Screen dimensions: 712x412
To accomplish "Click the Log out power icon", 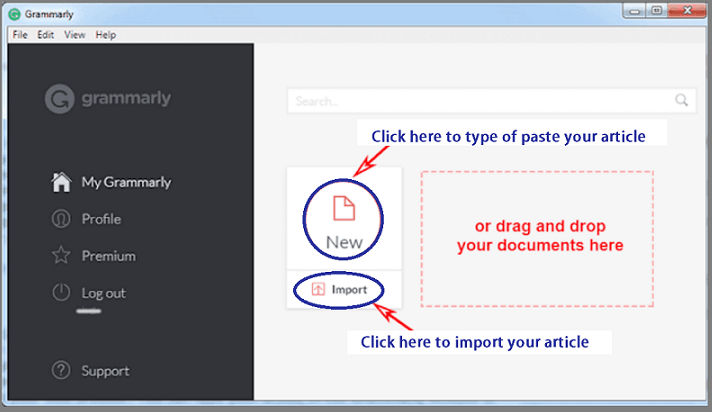I will pos(61,292).
